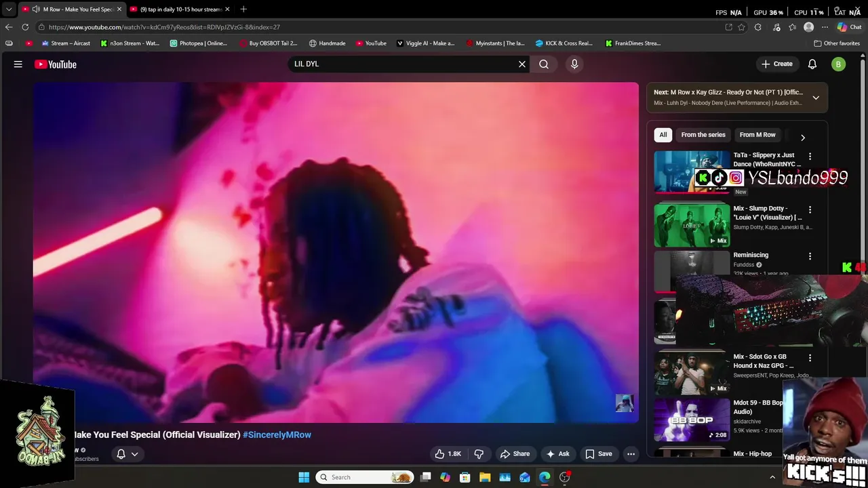This screenshot has width=868, height=488.
Task: Open Myinstants bookmark
Action: pyautogui.click(x=495, y=43)
